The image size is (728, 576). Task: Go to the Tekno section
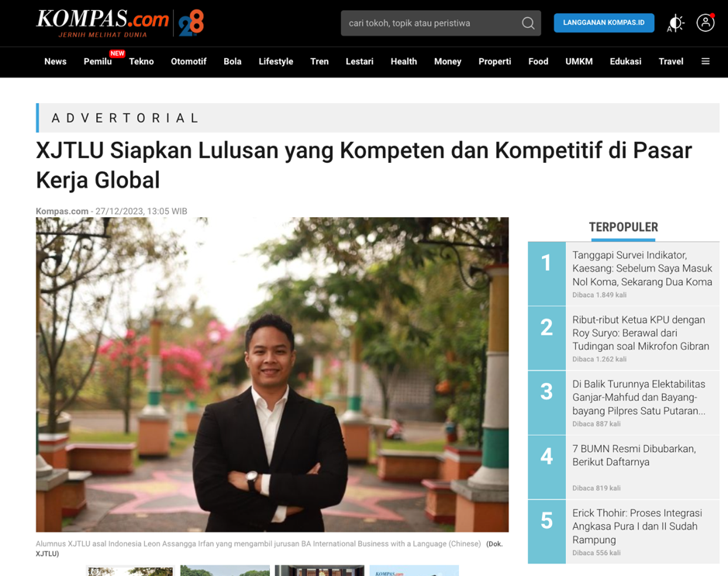point(141,61)
